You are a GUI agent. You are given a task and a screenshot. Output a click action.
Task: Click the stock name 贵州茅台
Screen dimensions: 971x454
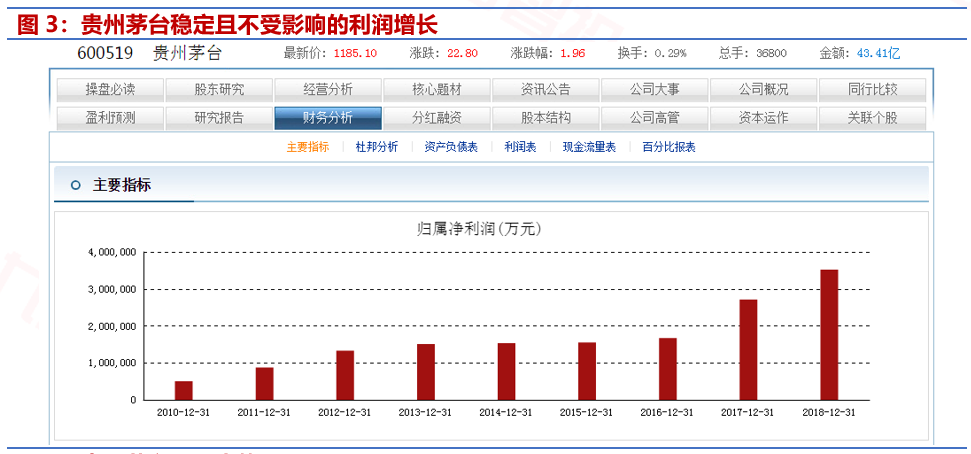tap(187, 53)
